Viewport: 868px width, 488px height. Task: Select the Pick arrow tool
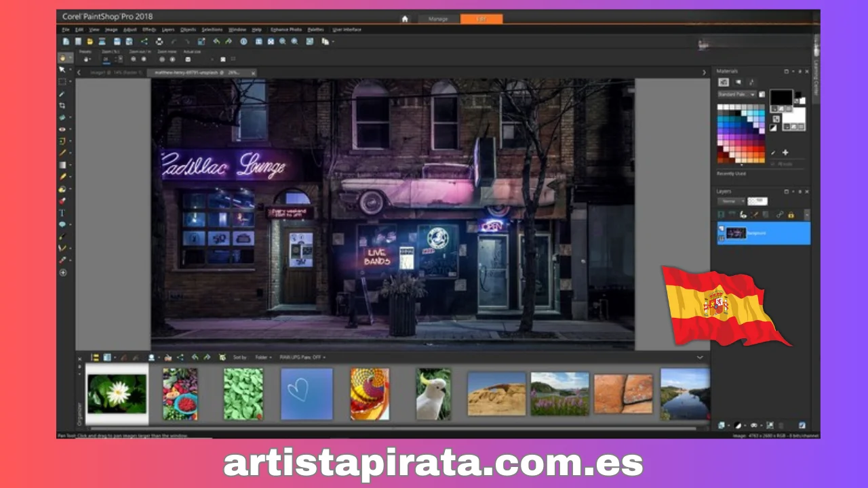tap(62, 70)
